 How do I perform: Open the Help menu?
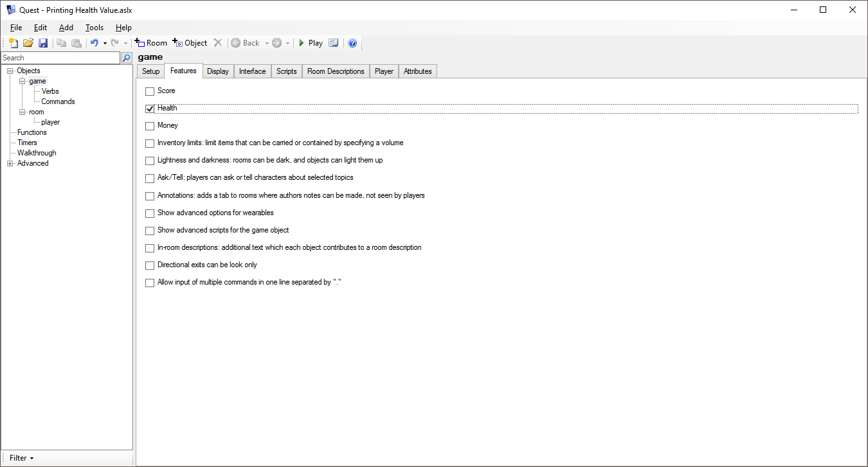[123, 28]
